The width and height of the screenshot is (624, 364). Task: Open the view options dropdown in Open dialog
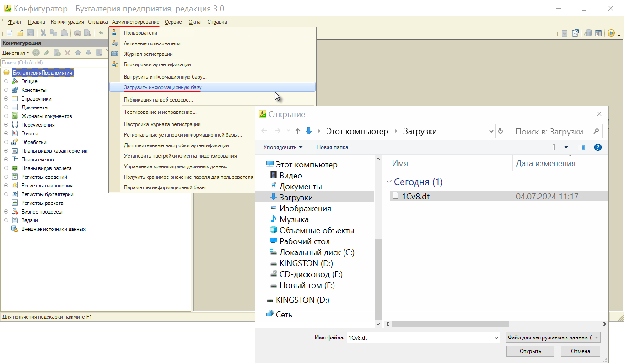click(x=566, y=147)
